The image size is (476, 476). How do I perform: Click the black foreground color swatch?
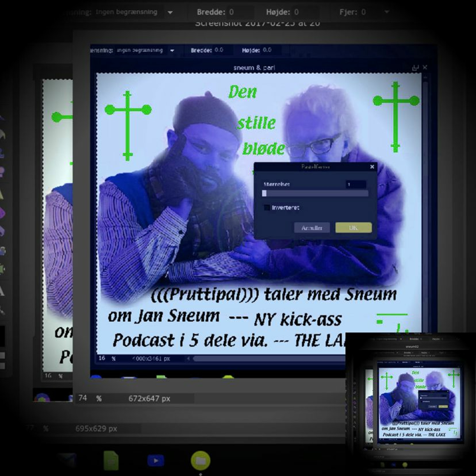point(2,336)
